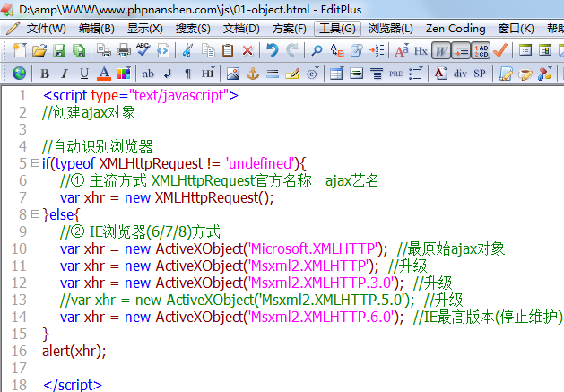Click the 'Microsoft.XMLHTTP' string
564x392 pixels.
(314, 248)
